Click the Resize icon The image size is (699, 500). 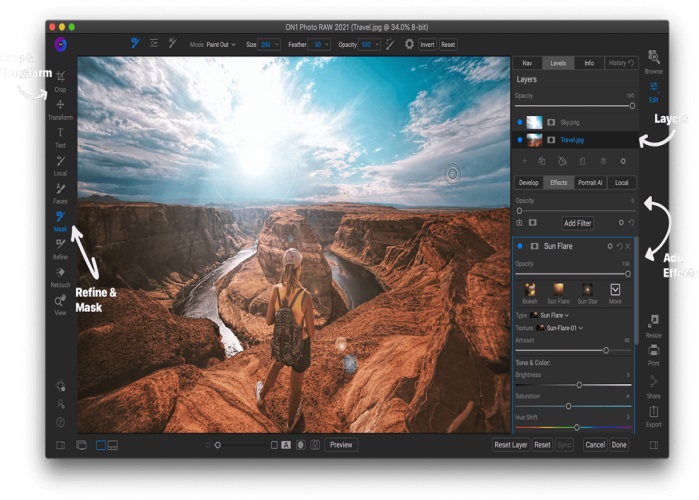pyautogui.click(x=653, y=324)
